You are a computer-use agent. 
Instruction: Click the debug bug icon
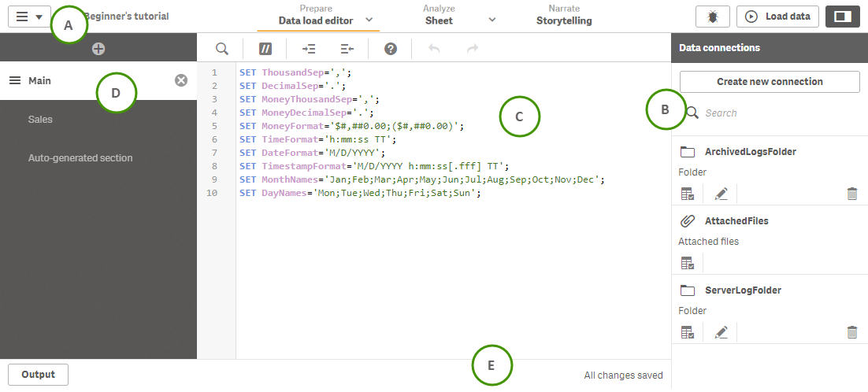pyautogui.click(x=713, y=17)
